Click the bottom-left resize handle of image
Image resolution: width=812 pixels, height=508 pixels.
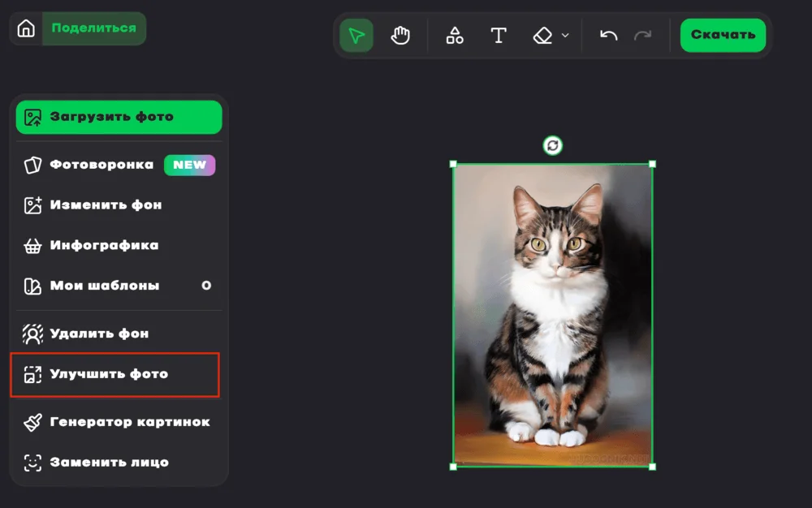pyautogui.click(x=453, y=467)
